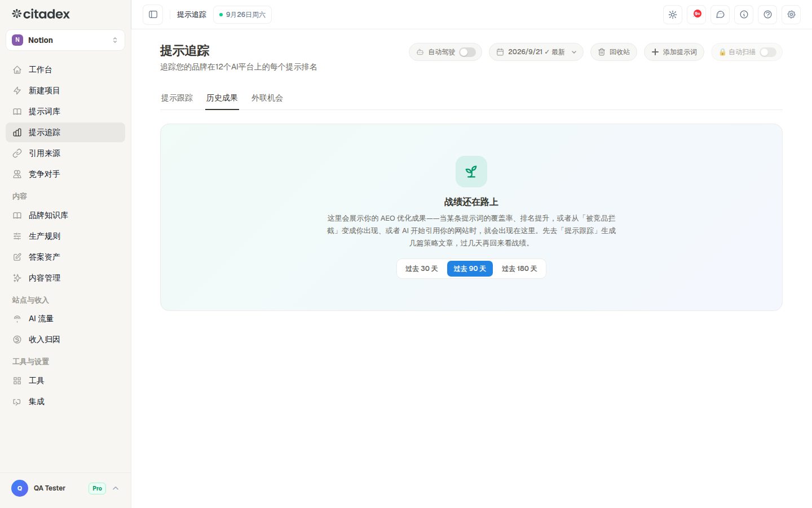Image resolution: width=812 pixels, height=508 pixels.
Task: Click the 9月26日周六 date chip
Action: 242,15
